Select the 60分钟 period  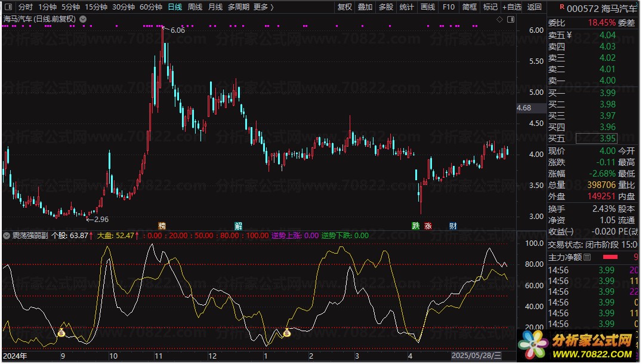151,7
